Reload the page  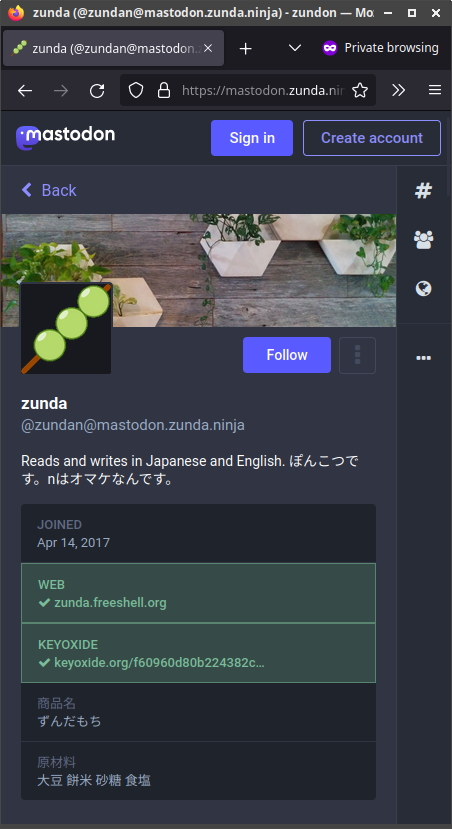(97, 90)
